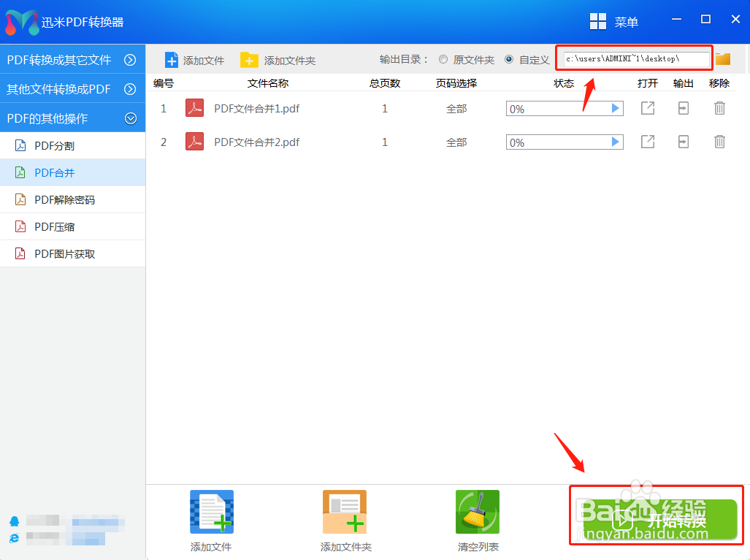Viewport: 750px width, 560px height.
Task: Click 全部 page selection for PDF文件合并1.pdf
Action: click(x=456, y=109)
